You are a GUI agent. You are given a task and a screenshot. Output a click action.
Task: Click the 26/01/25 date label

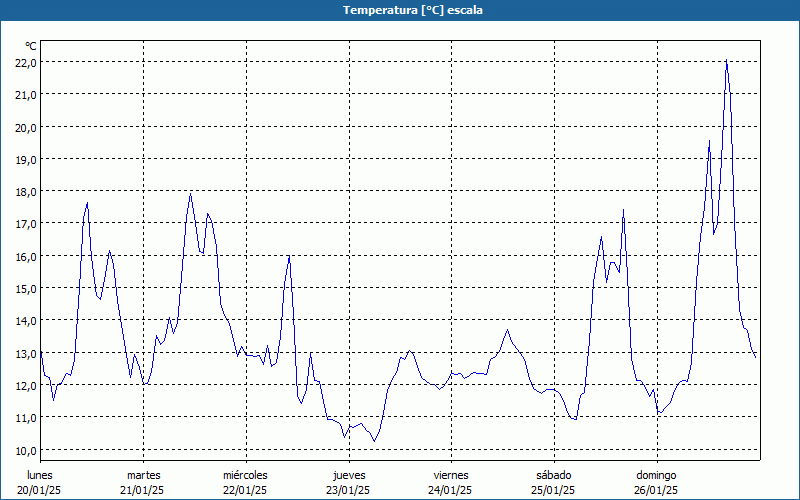pos(656,490)
